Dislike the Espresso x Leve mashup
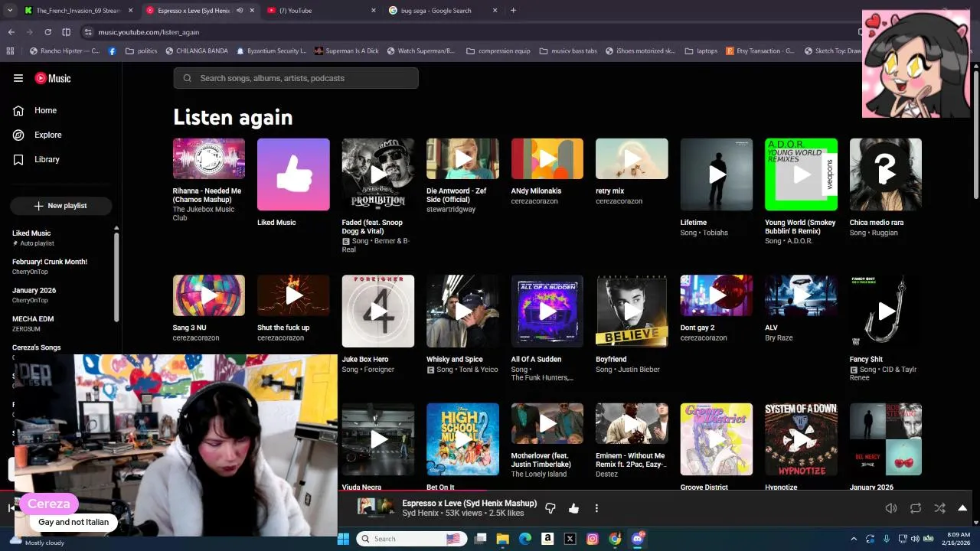 (550, 508)
